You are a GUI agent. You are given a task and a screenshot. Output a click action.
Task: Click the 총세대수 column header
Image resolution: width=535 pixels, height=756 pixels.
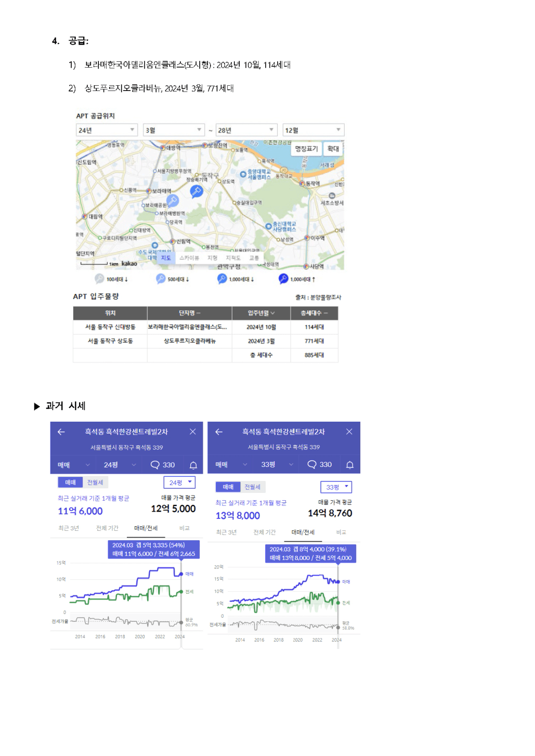pos(314,313)
